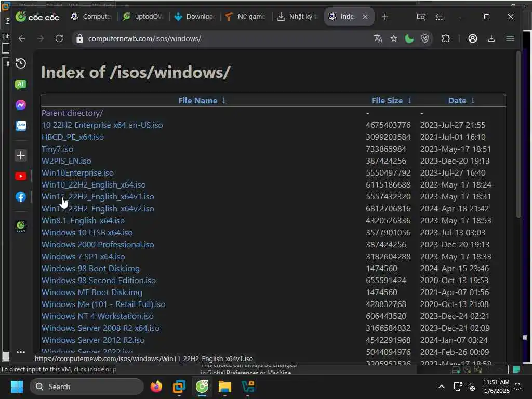This screenshot has height=399, width=532.
Task: Download Windows 7 SP1 x64.iso
Action: coord(83,257)
